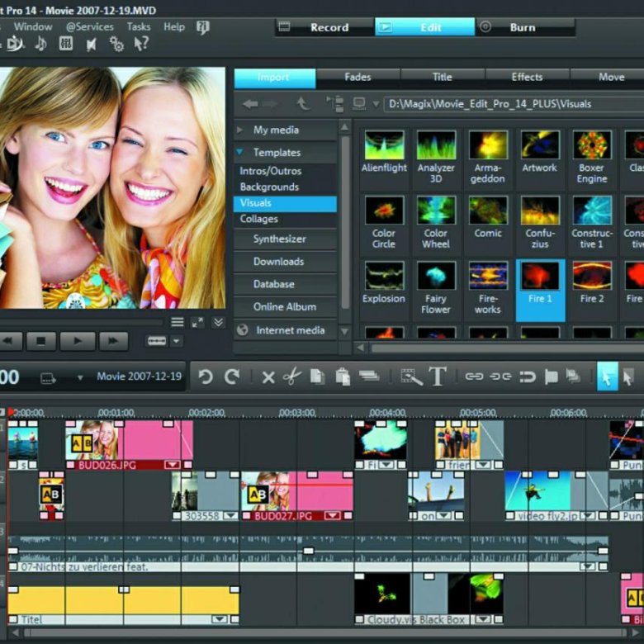Open the BUD026.JPG clip dropdown menu

tap(172, 466)
